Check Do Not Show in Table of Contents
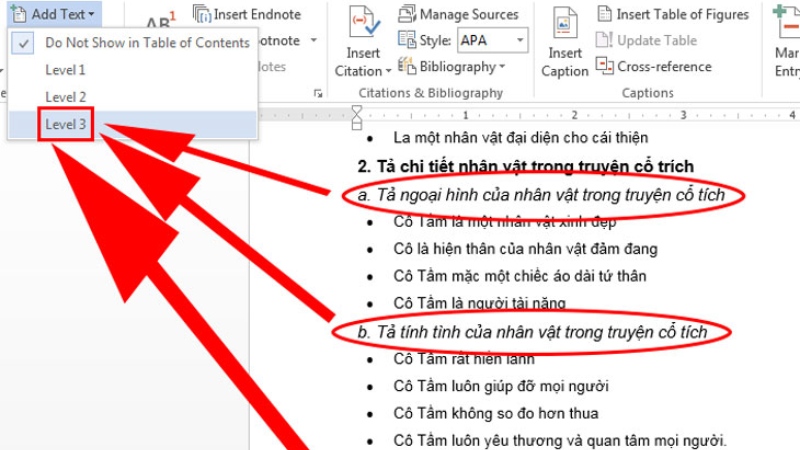800x450 pixels. [x=147, y=43]
